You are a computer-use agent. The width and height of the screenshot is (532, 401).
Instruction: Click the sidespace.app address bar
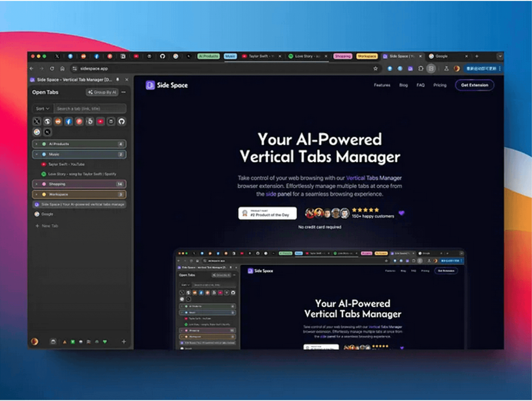[x=225, y=69]
